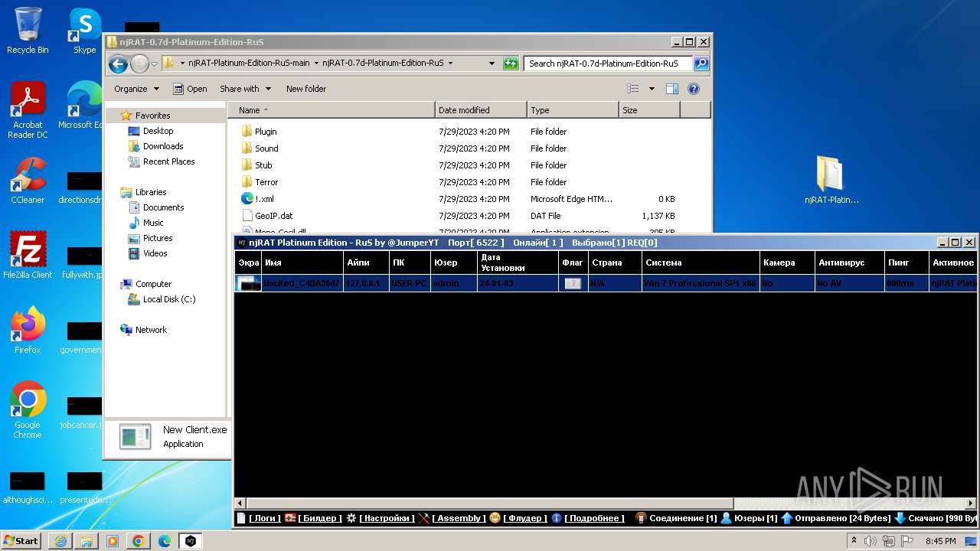Click the Юзеры user status icon
This screenshot has width=980, height=551.
click(727, 518)
